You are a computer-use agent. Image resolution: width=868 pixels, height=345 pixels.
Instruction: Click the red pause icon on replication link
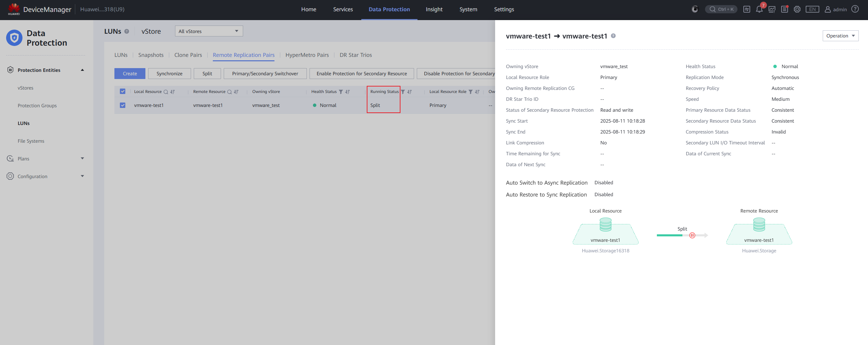[692, 235]
